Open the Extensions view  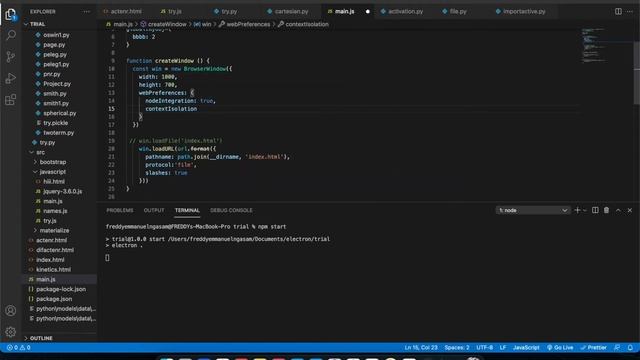pyautogui.click(x=11, y=99)
